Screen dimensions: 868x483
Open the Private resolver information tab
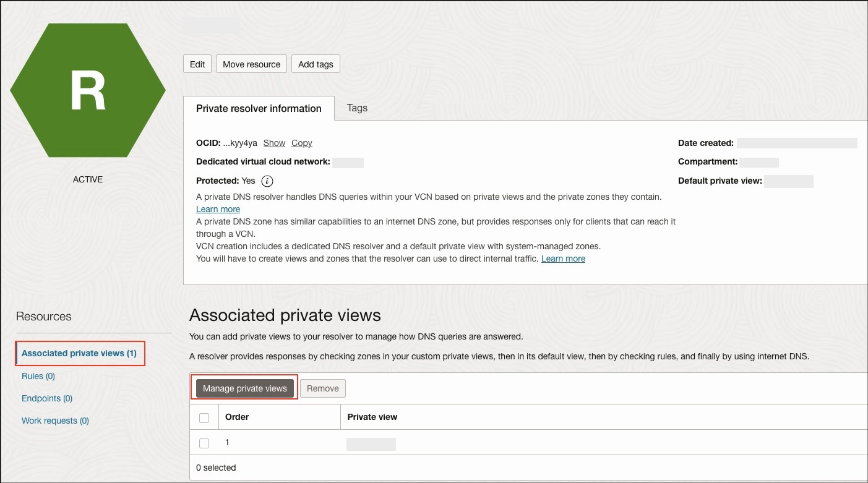coord(259,108)
